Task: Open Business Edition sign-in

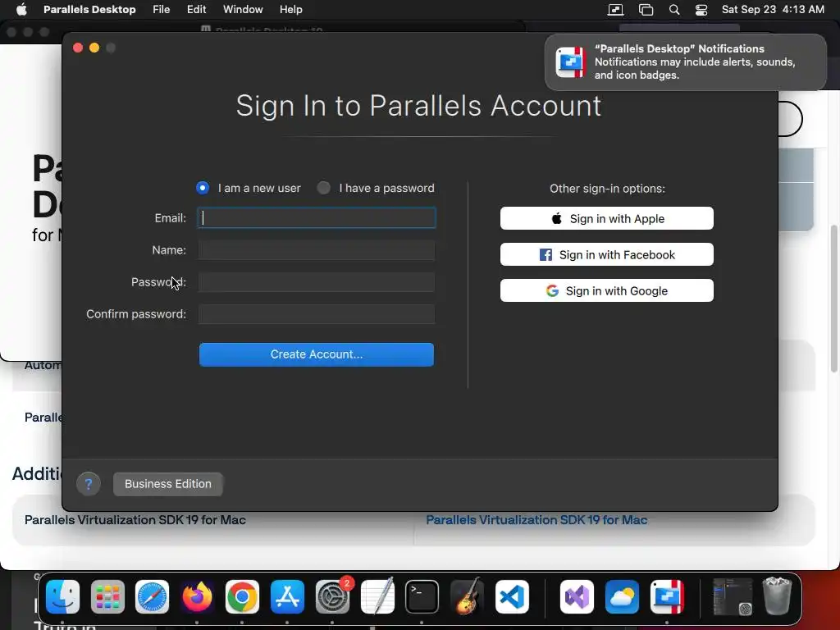Action: point(168,484)
